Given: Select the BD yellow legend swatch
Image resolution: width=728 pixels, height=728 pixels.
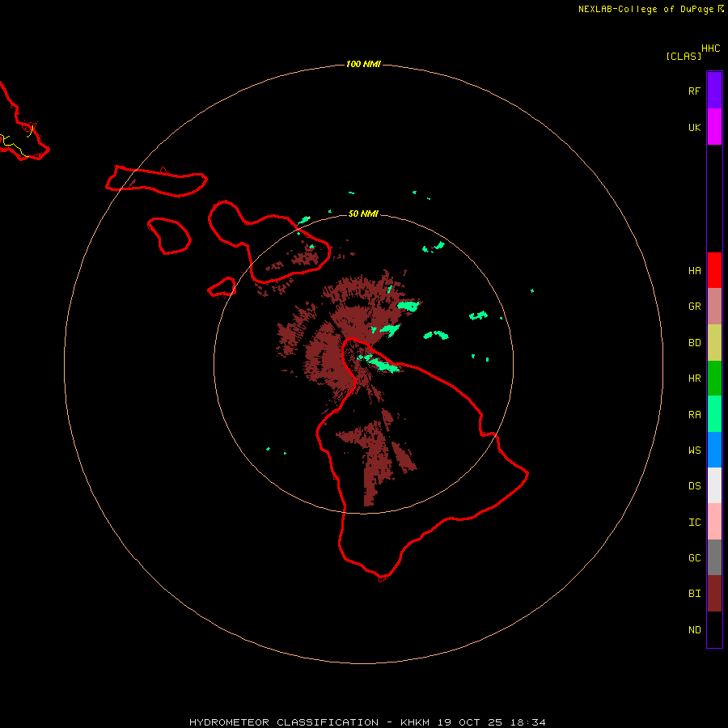Looking at the screenshot, I should pyautogui.click(x=714, y=342).
